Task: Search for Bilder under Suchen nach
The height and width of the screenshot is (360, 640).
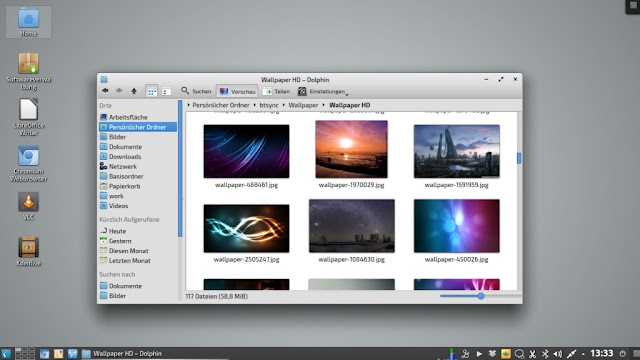Action: [138, 296]
